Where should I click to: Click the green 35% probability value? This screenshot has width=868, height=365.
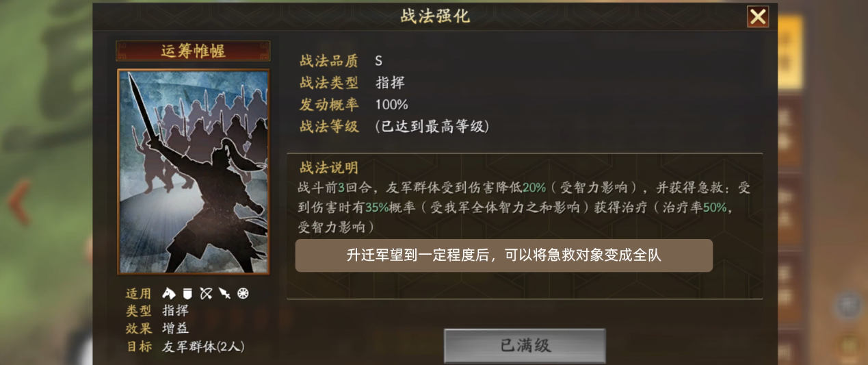377,207
